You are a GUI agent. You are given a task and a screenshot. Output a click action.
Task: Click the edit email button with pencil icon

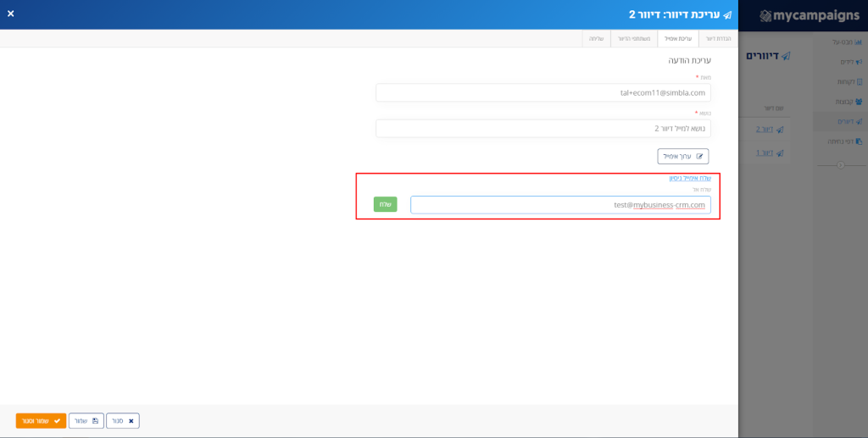683,157
